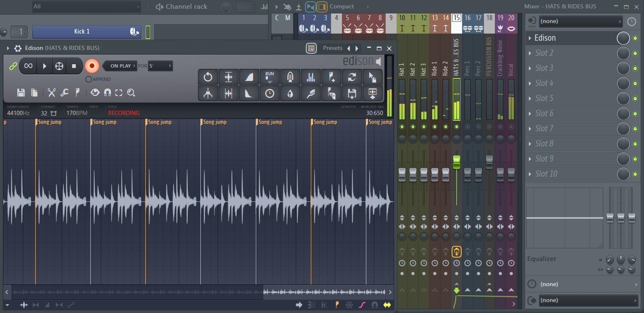644x313 pixels.
Task: Open the Edison brush clean up tool
Action: pyautogui.click(x=311, y=94)
